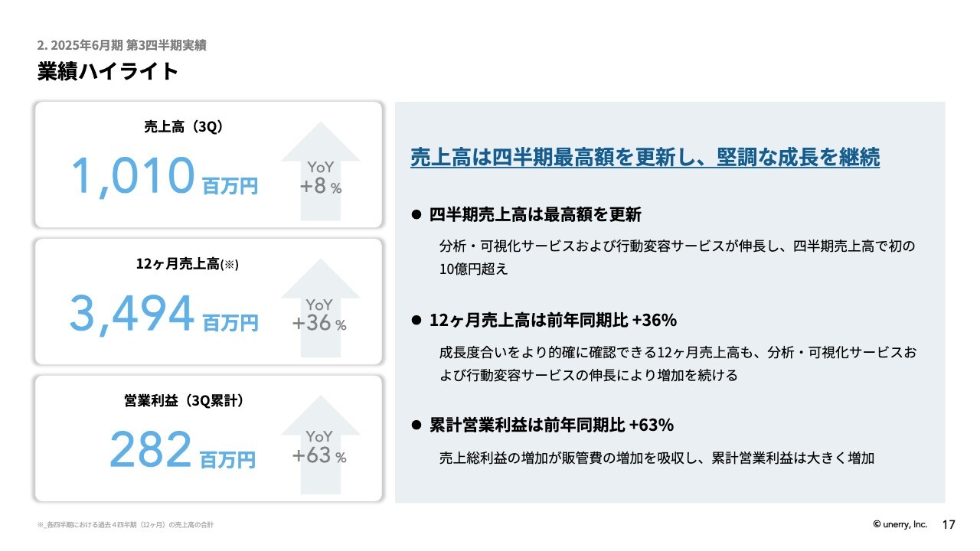Screen dimensions: 980x551
Task: Click the footnote text at the bottom left
Action: tap(125, 525)
